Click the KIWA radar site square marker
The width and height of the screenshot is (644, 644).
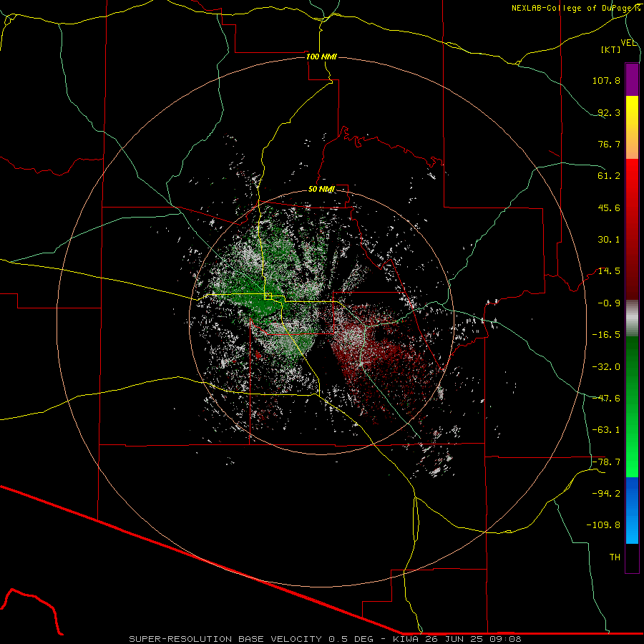pyautogui.click(x=268, y=296)
